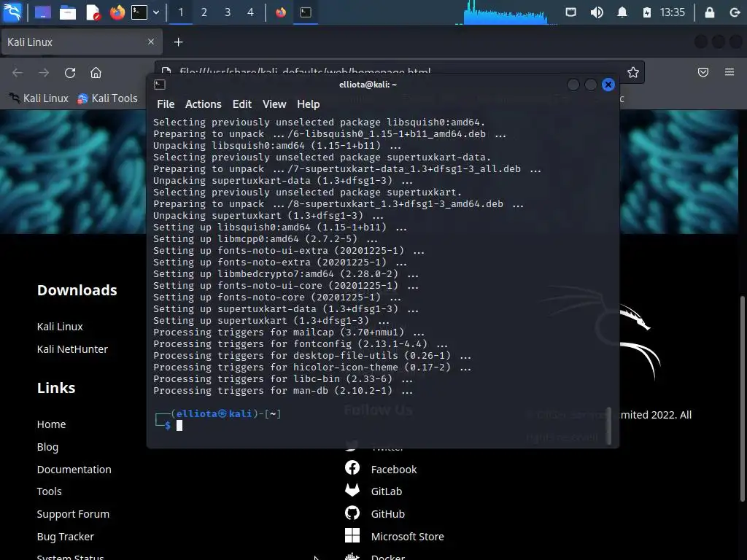Click the network connection tray icon
The width and height of the screenshot is (747, 560).
(570, 12)
